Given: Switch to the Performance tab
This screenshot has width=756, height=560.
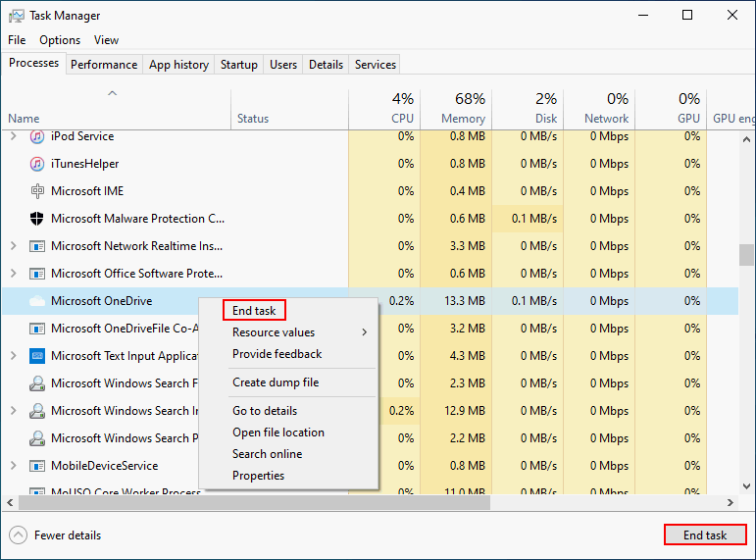Looking at the screenshot, I should coord(104,65).
